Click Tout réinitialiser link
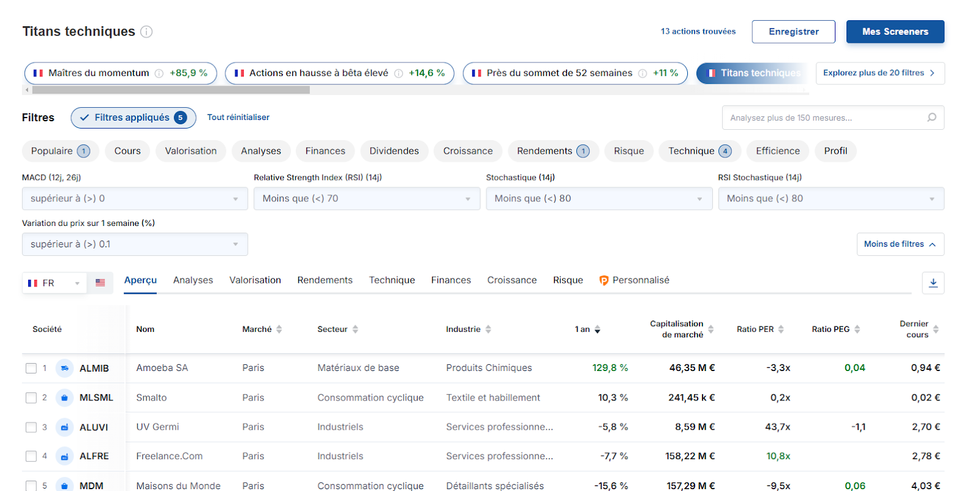This screenshot has width=980, height=491. coord(238,118)
